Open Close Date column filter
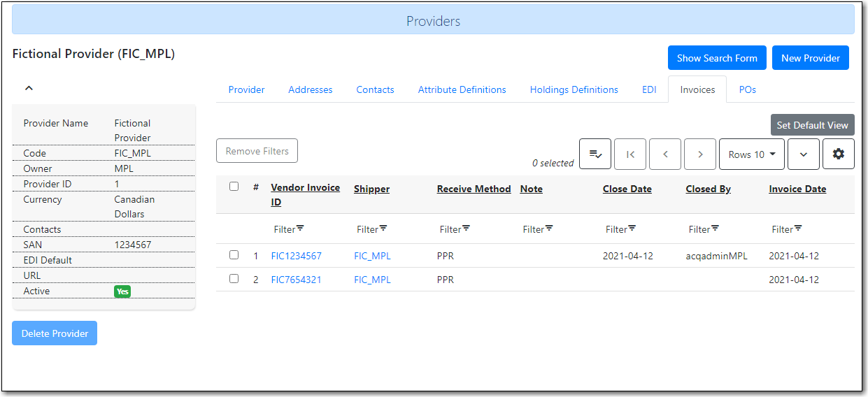868x397 pixels. click(621, 229)
